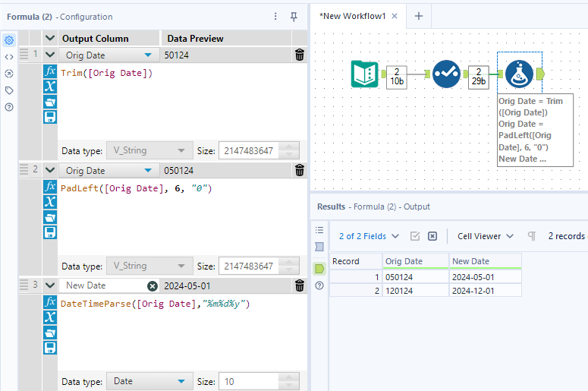The width and height of the screenshot is (588, 391).
Task: Save the DateTimeParse expression
Action: [x=50, y=348]
